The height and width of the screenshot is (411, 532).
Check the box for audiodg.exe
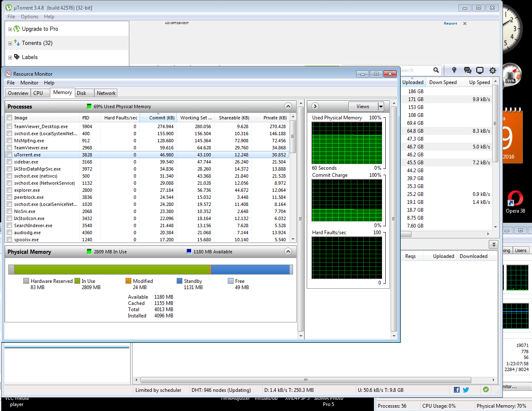tap(9, 233)
